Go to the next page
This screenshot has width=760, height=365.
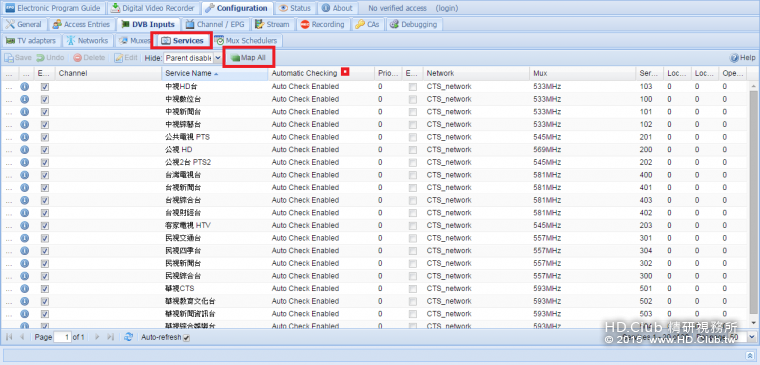tap(97, 337)
